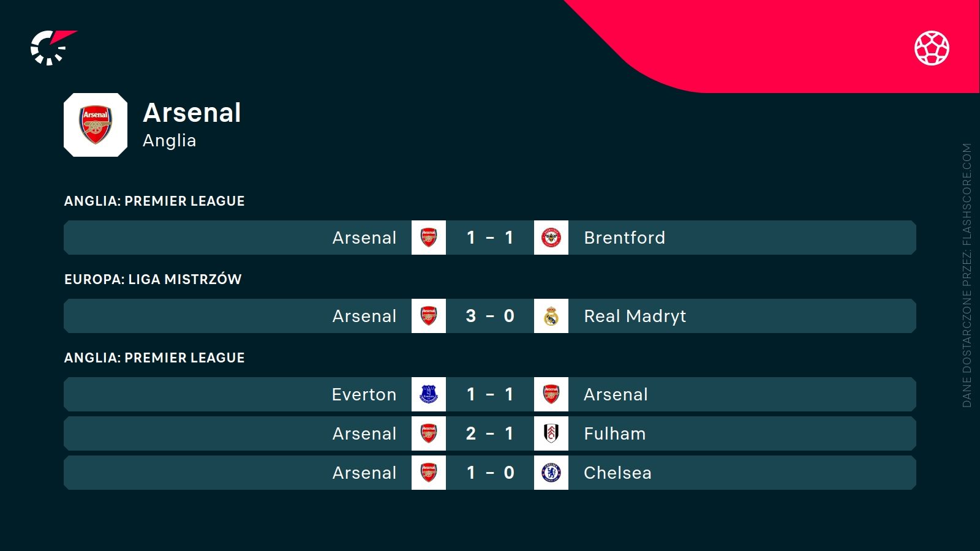980x551 pixels.
Task: Click the Everton team name
Action: pos(364,394)
